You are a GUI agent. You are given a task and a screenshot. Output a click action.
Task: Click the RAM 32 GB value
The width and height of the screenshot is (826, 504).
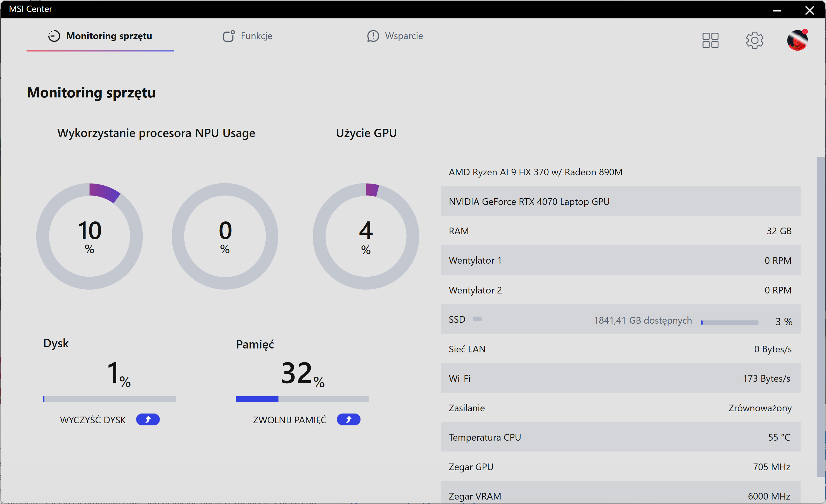(x=779, y=231)
